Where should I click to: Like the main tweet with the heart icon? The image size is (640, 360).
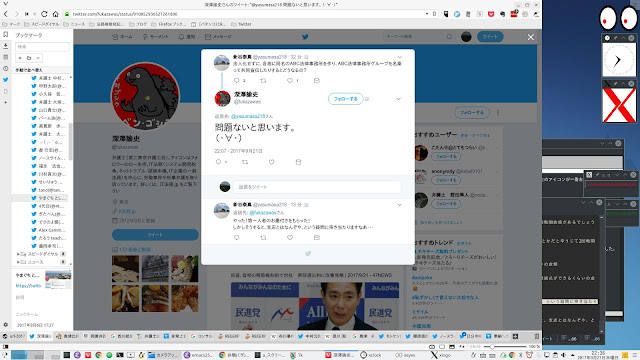pyautogui.click(x=271, y=162)
